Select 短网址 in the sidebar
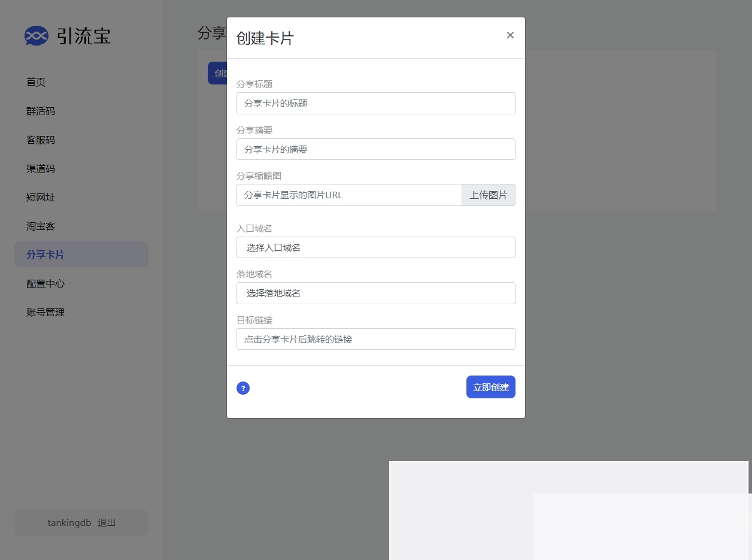 click(x=41, y=197)
